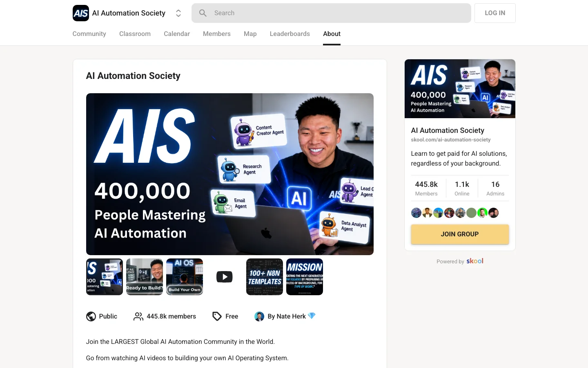Image resolution: width=588 pixels, height=368 pixels.
Task: Click the 'AI Automation Society' header name
Action: (x=129, y=13)
